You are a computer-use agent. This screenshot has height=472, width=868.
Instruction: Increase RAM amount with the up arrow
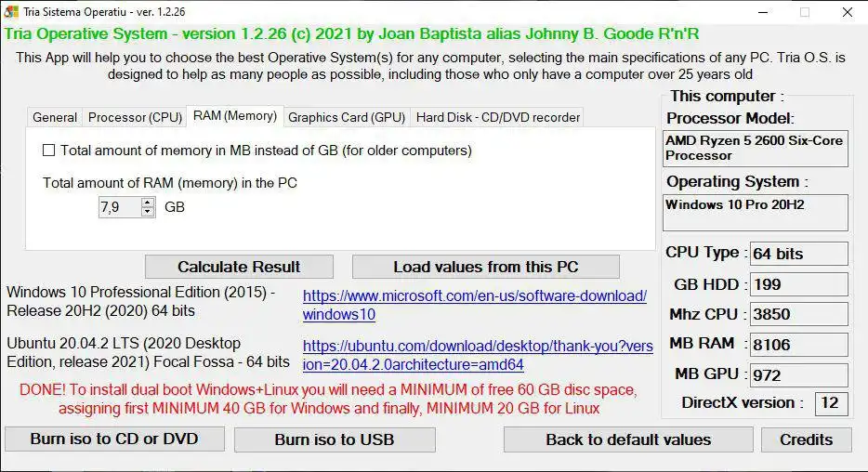pos(148,203)
